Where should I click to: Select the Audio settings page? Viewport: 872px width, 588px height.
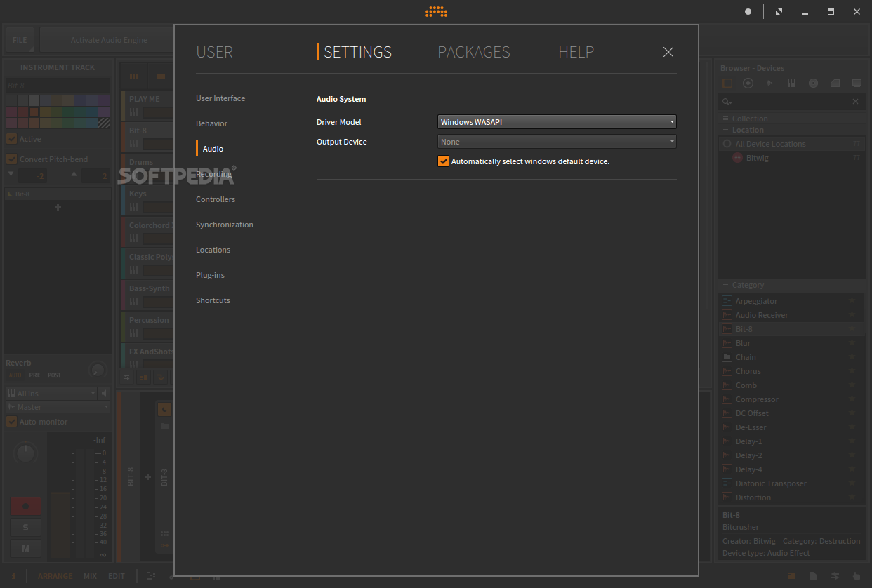[213, 149]
